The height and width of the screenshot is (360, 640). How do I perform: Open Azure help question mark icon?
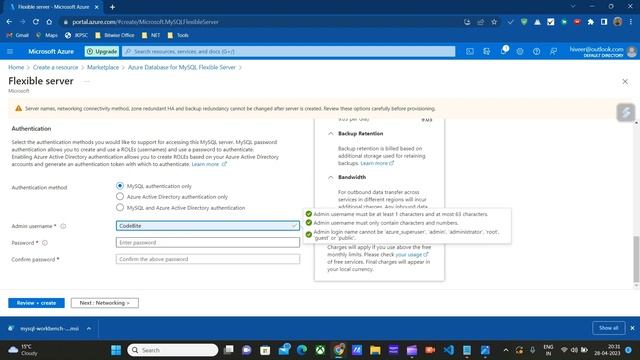tap(536, 51)
